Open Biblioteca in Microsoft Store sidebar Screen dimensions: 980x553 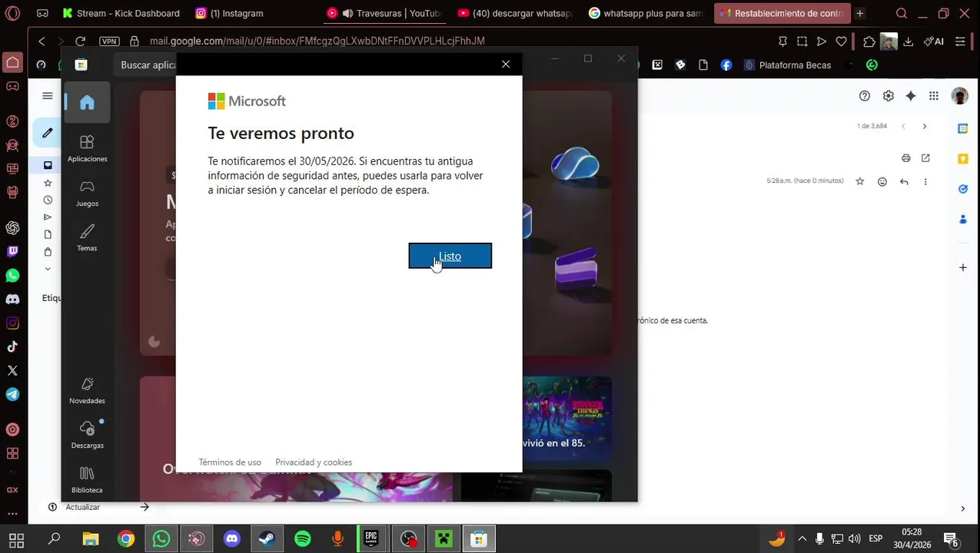(87, 479)
